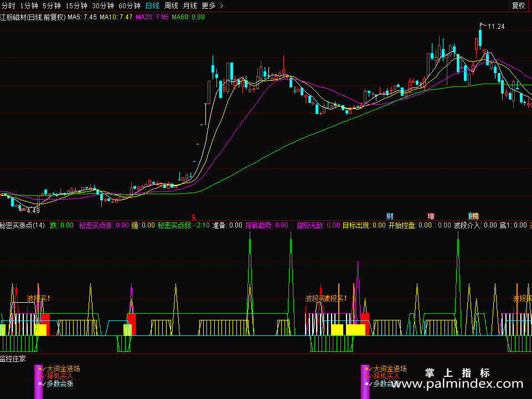Viewport: 532px width, 399px height.
Task: Expand the 更多 periods menu
Action: pos(213,6)
